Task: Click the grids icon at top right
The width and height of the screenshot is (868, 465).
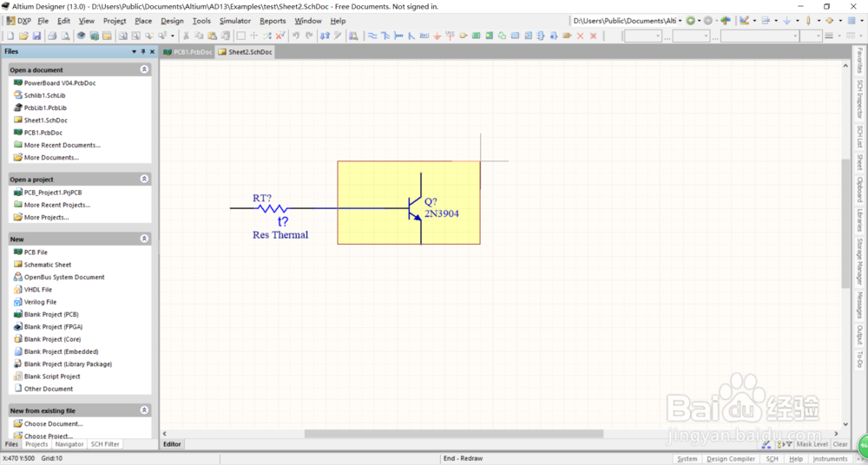Action: pyautogui.click(x=852, y=21)
